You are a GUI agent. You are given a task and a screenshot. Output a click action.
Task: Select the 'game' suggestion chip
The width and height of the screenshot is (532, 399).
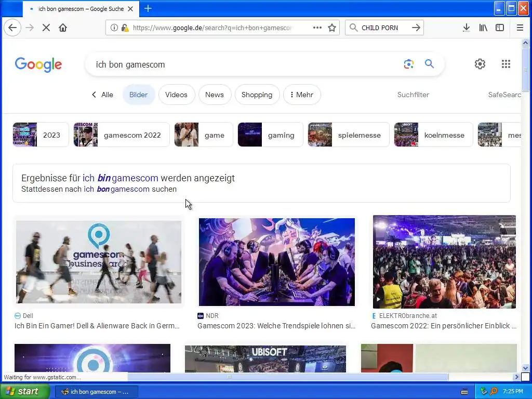204,135
